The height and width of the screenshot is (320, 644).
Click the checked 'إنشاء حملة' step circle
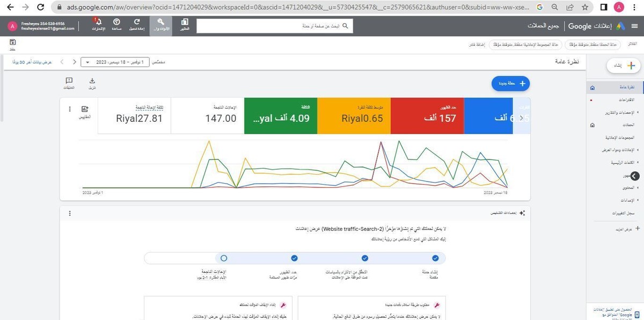[436, 258]
